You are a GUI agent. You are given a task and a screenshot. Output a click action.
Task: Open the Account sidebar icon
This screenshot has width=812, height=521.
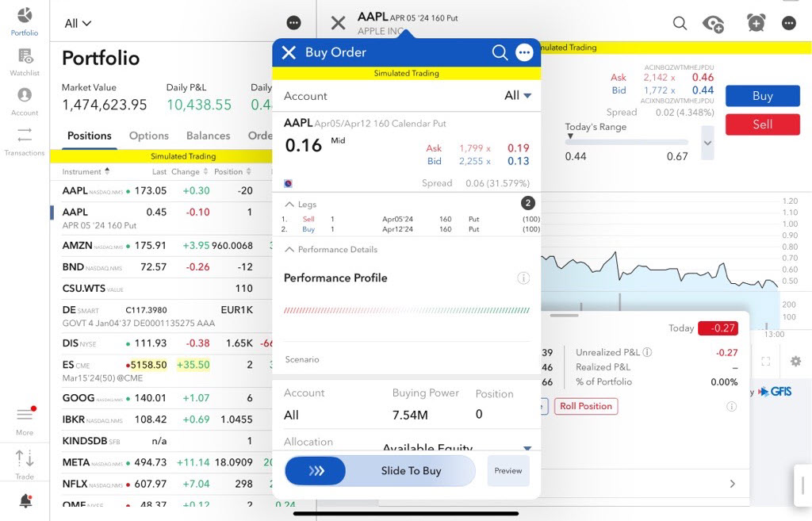[25, 102]
